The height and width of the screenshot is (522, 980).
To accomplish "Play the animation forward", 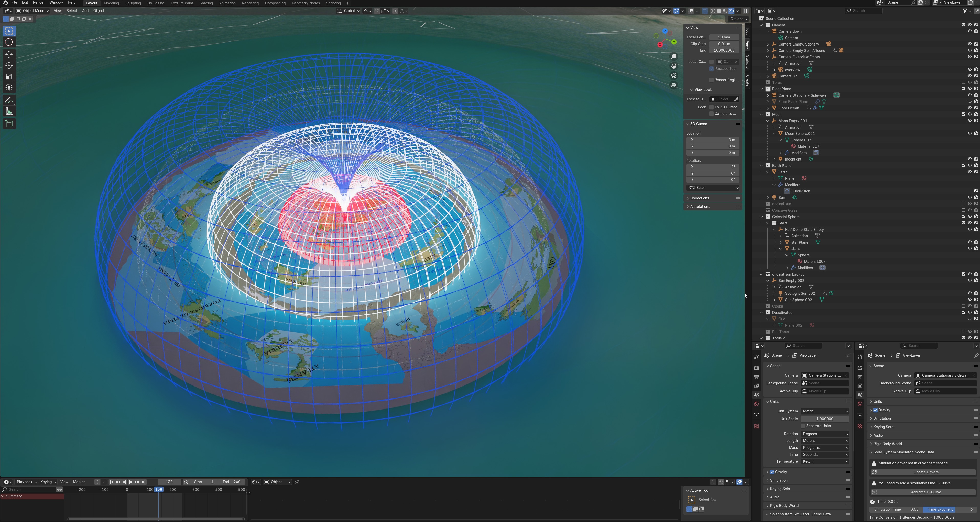I will (130, 482).
